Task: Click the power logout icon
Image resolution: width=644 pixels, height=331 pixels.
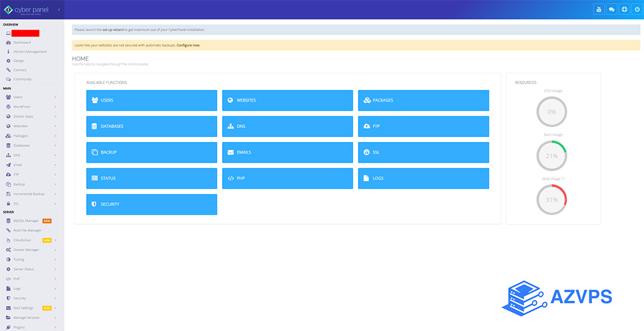Action: [636, 9]
